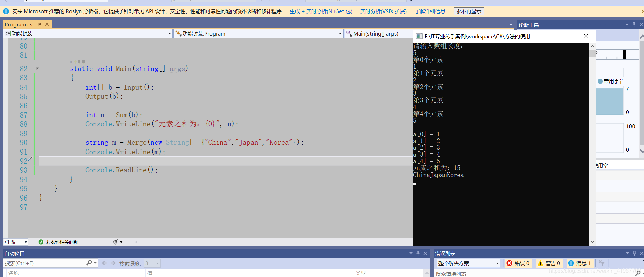The height and width of the screenshot is (277, 644).
Task: Click the Console.ReadLine() statement on line 93
Action: [121, 170]
